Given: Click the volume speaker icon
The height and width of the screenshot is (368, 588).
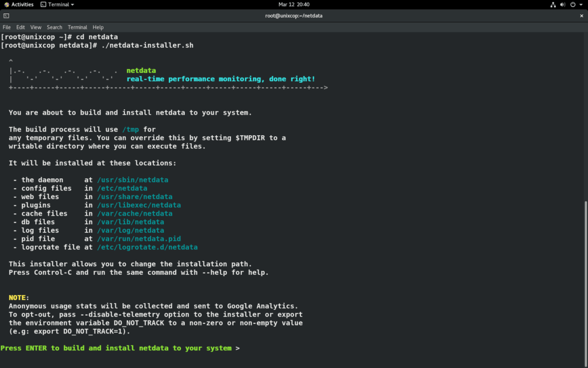Looking at the screenshot, I should 563,5.
